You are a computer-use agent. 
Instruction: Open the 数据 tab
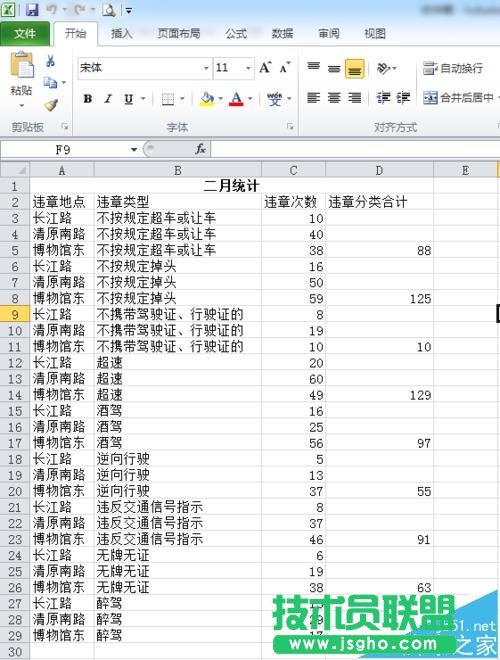click(x=282, y=33)
